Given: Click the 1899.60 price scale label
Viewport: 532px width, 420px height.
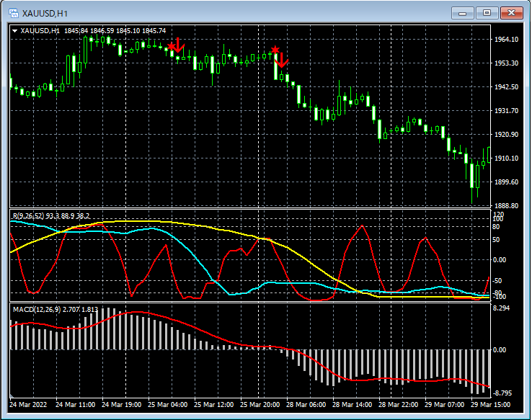Looking at the screenshot, I should point(506,182).
